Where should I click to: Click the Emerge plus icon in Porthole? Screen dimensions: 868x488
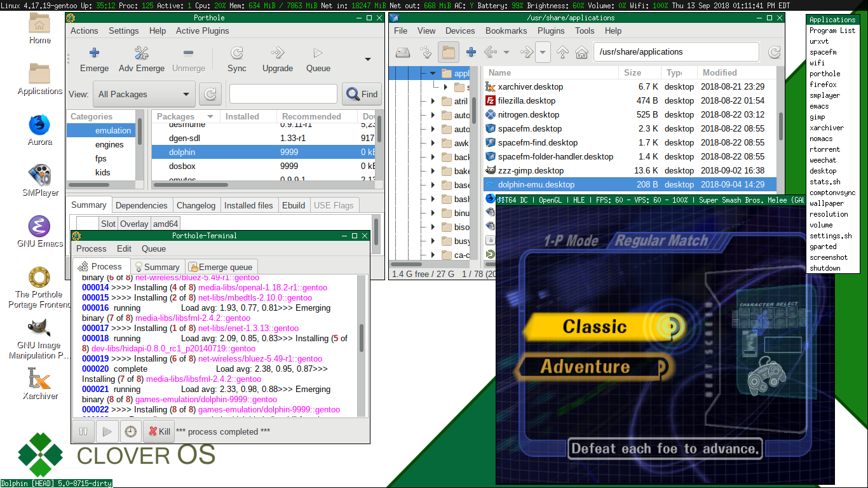[94, 53]
